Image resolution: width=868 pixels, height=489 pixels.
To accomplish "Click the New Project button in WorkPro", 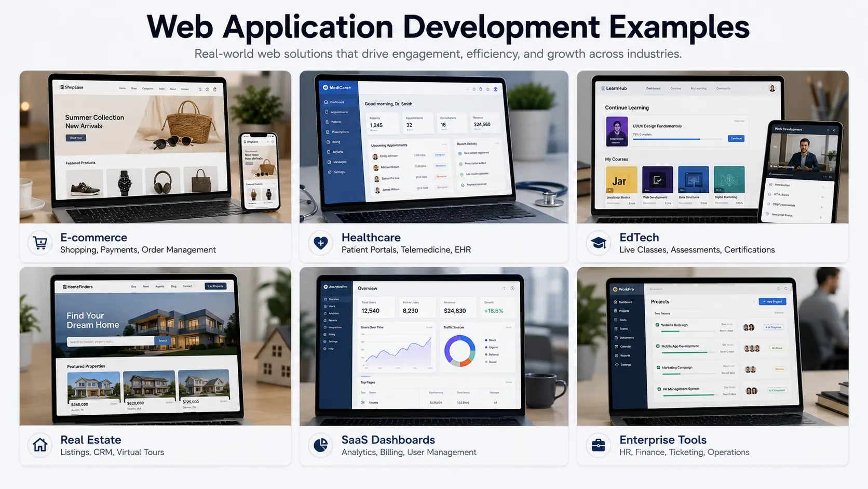I will pos(772,301).
